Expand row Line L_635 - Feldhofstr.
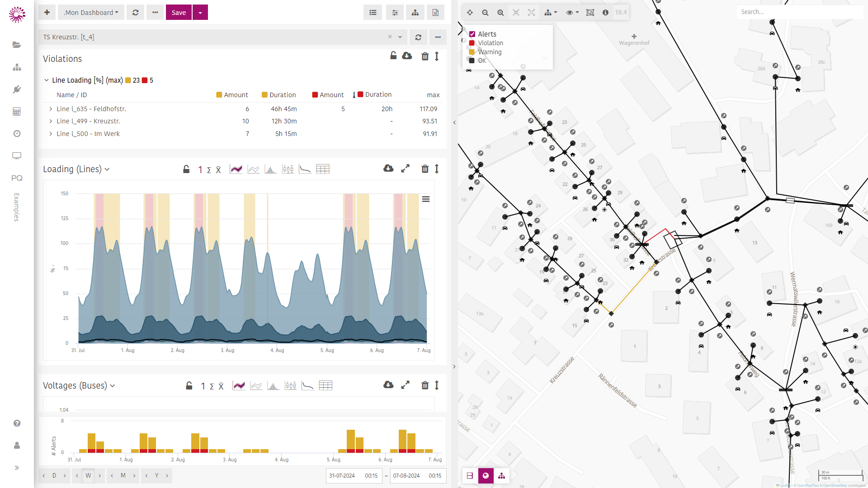Screen dimensions: 868x488 [51, 109]
